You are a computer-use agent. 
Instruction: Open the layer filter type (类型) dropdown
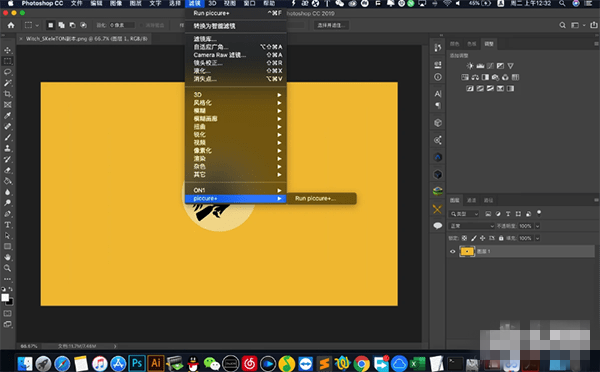pos(464,214)
